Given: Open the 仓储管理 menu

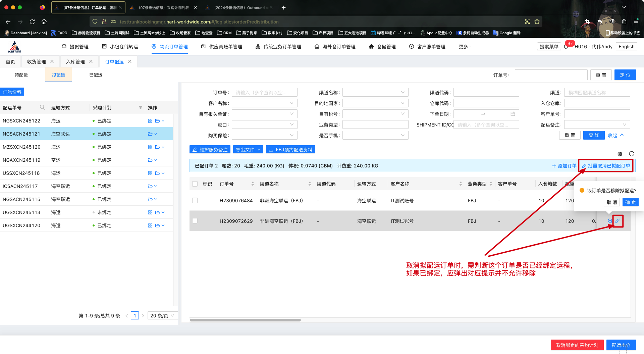Looking at the screenshot, I should pyautogui.click(x=382, y=47).
